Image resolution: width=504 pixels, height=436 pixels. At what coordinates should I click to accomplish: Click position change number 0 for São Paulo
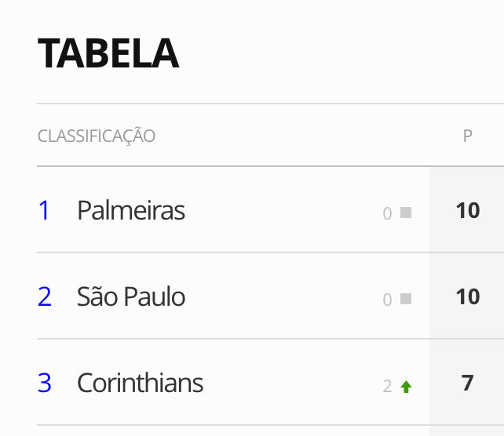(387, 300)
